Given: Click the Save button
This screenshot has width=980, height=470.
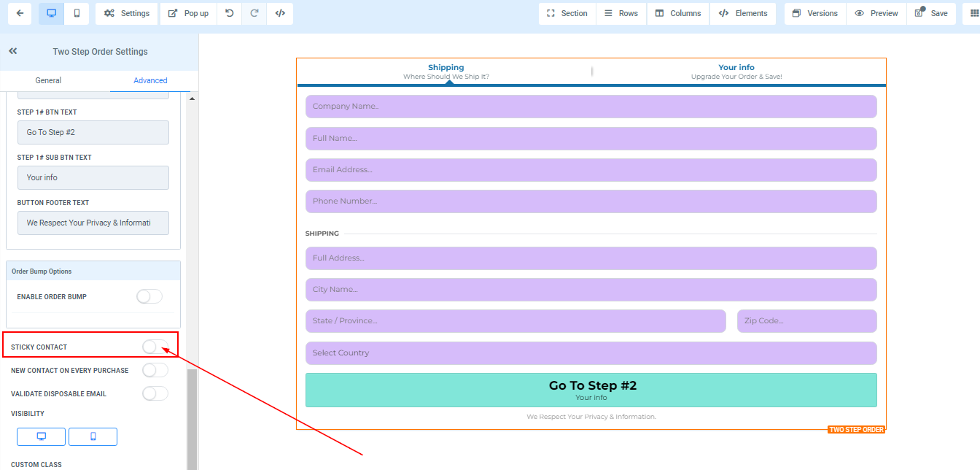Looking at the screenshot, I should [931, 13].
